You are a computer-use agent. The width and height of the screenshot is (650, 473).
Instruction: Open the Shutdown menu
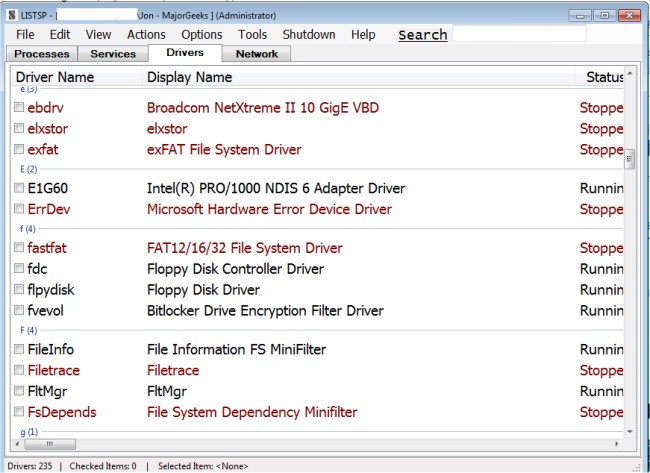309,34
